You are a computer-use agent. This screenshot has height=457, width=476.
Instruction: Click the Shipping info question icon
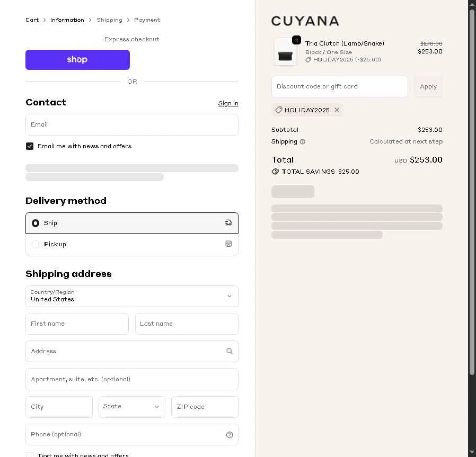303,142
